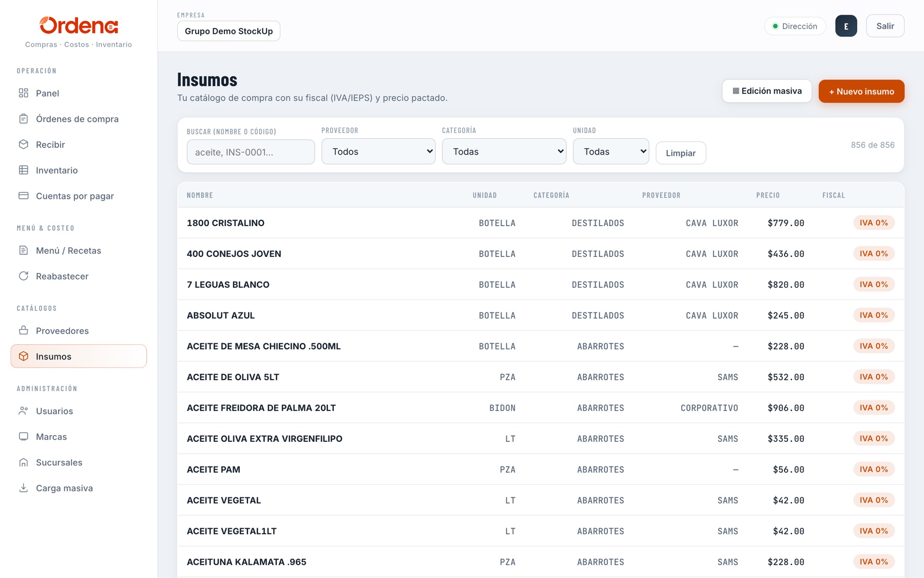Open Menú / Recetas page

pyautogui.click(x=79, y=250)
